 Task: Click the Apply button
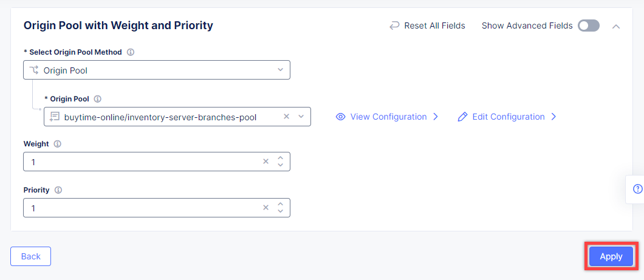611,256
